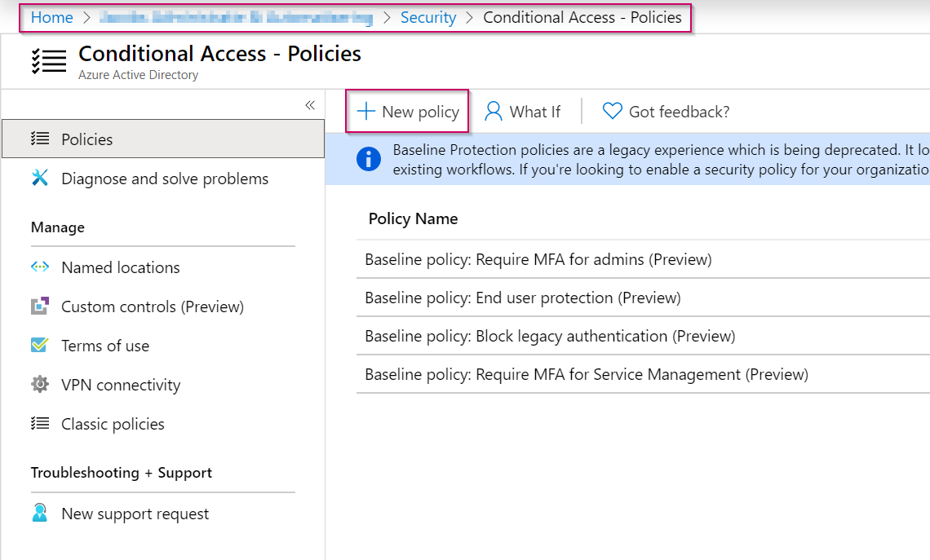930x560 pixels.
Task: Open the Home breadcrumb link
Action: (x=51, y=17)
